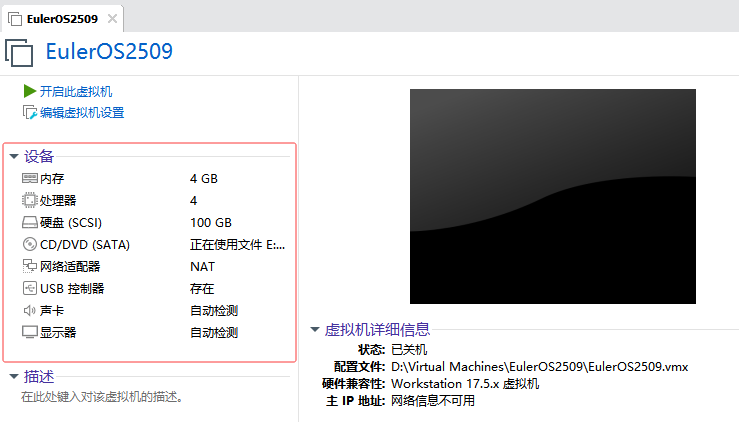The image size is (739, 422).
Task: Click the Workstation 17.5.x 虚拟机 compatibility value
Action: 465,384
